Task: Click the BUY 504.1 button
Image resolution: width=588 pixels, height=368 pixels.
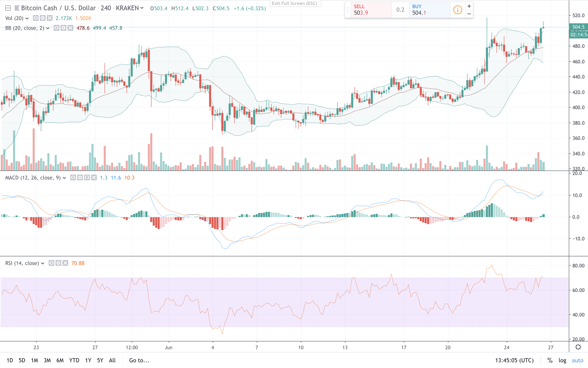Action: pyautogui.click(x=430, y=10)
